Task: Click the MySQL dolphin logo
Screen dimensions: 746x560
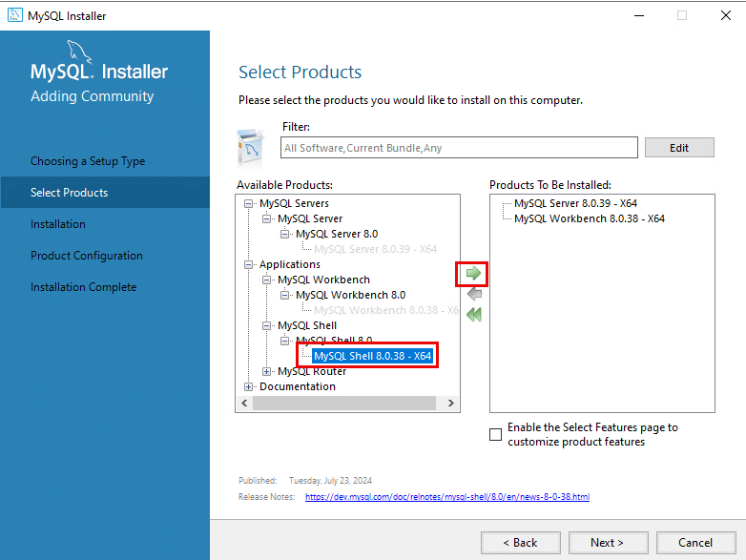Action: coord(79,51)
